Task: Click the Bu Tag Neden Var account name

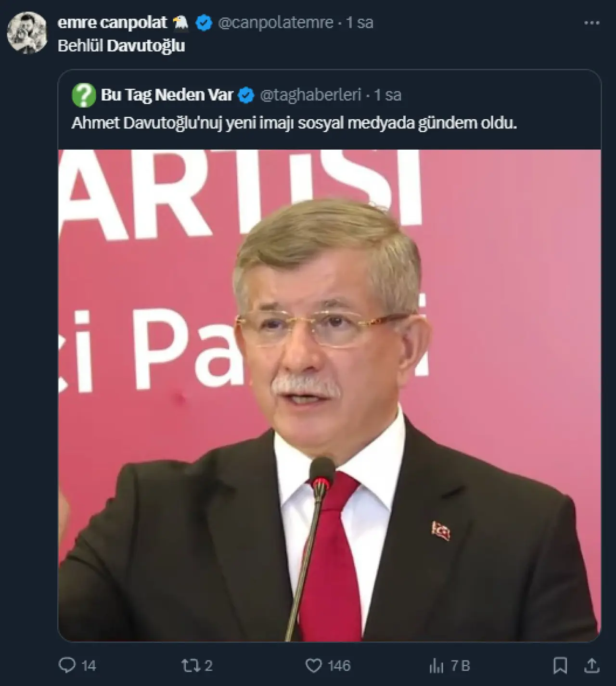Action: (x=167, y=95)
